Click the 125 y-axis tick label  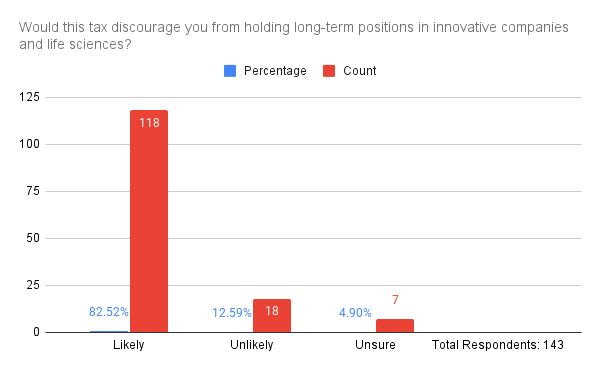click(x=29, y=97)
